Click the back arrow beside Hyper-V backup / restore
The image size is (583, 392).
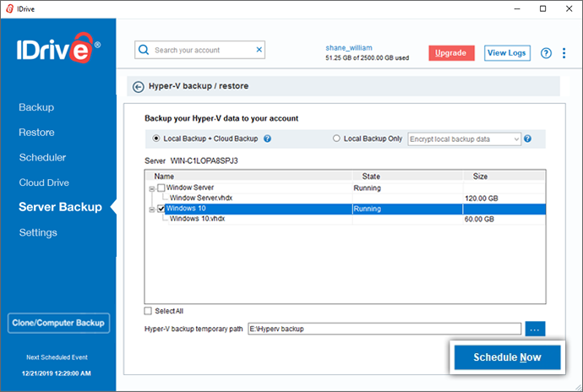[x=139, y=87]
